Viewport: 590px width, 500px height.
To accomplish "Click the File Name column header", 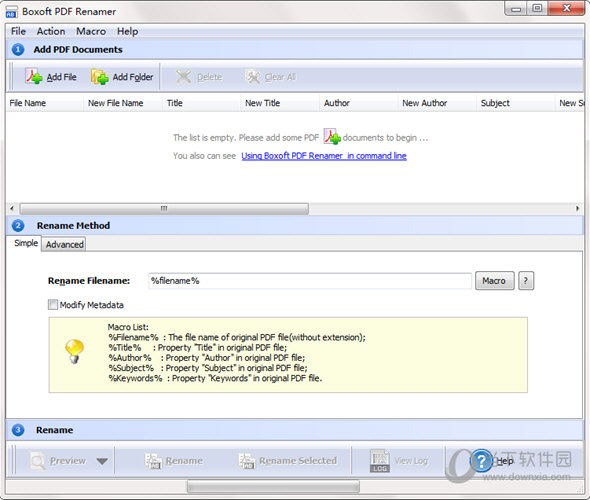I will tap(44, 103).
